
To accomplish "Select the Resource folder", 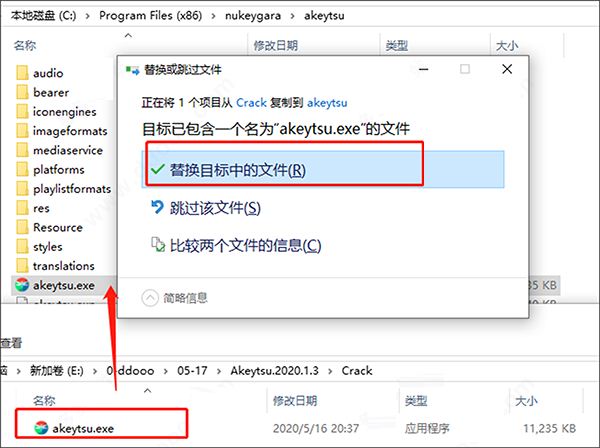I will tap(49, 227).
